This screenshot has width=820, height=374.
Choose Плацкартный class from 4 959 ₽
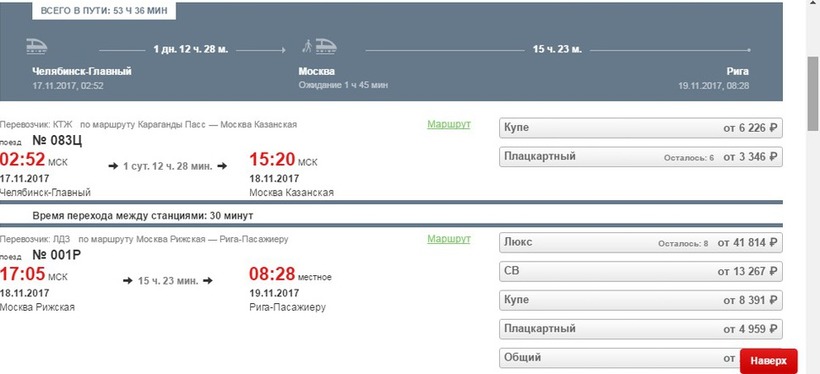(x=641, y=329)
